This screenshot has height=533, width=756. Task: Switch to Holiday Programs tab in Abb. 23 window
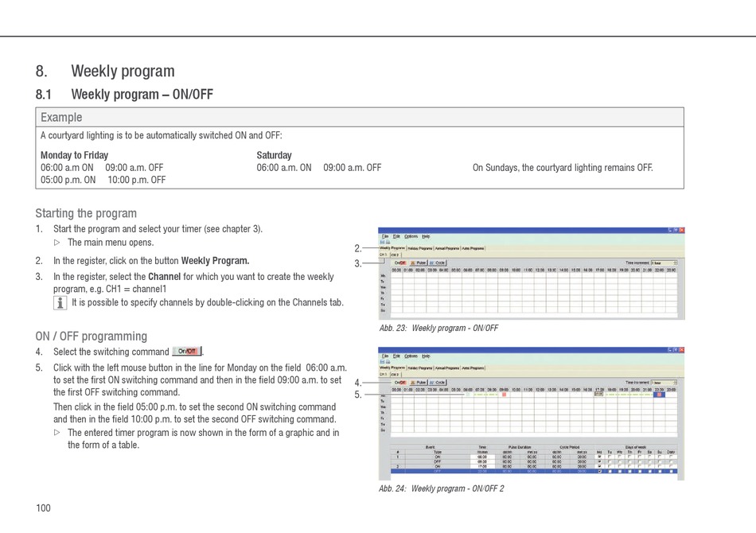(x=420, y=248)
